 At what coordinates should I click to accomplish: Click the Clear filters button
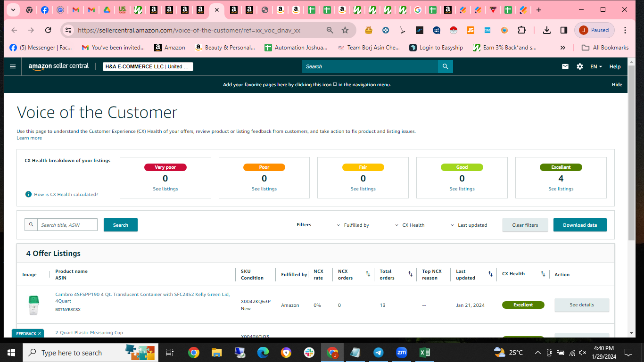pyautogui.click(x=525, y=225)
